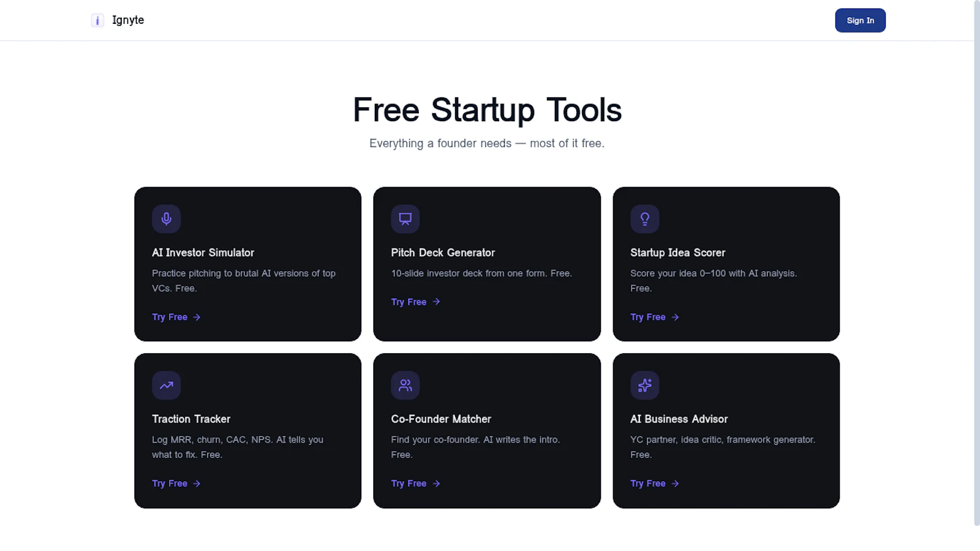
Task: Click the Co-Founder Matcher card description
Action: coord(475,447)
